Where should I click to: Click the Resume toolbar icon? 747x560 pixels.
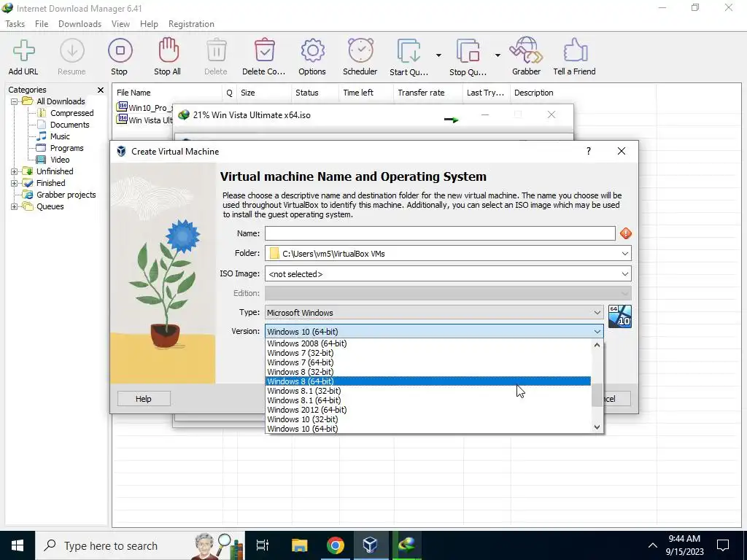tap(72, 50)
